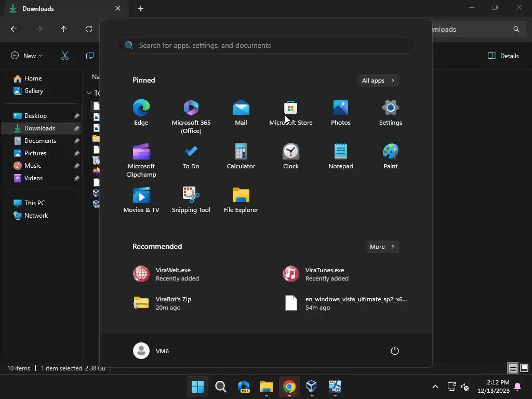Open the clock and date flyout

point(494,387)
